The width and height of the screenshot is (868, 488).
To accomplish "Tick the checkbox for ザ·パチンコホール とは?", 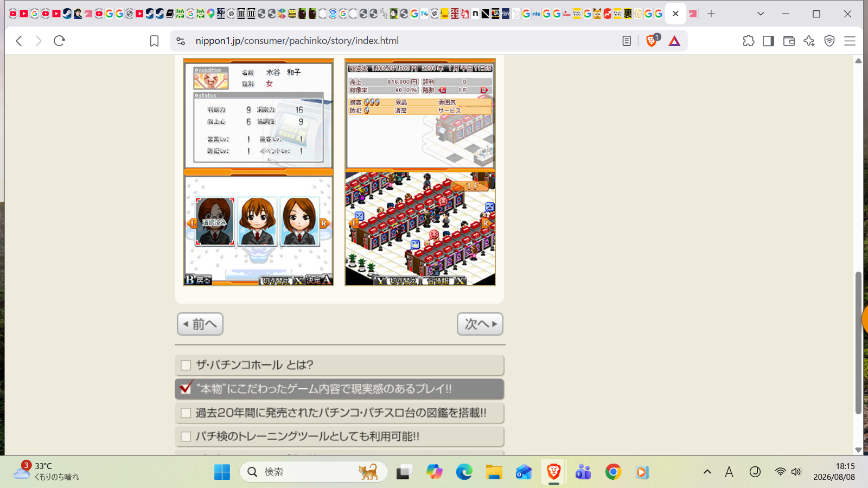I will click(x=186, y=365).
